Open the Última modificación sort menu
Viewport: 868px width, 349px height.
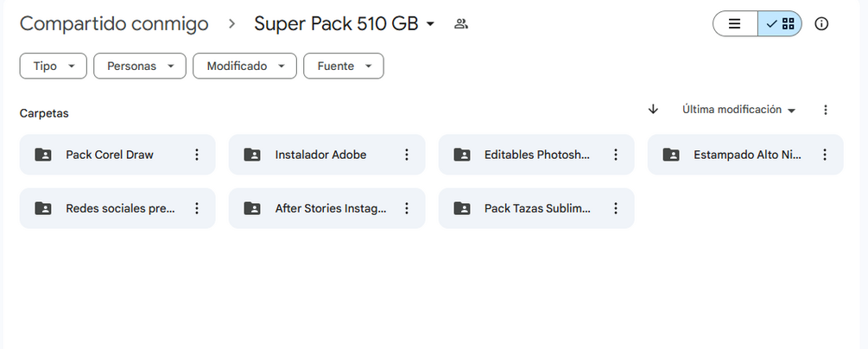pos(738,110)
